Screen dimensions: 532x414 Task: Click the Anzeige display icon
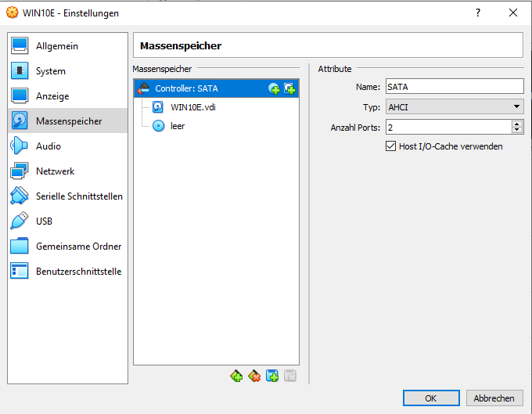[20, 95]
